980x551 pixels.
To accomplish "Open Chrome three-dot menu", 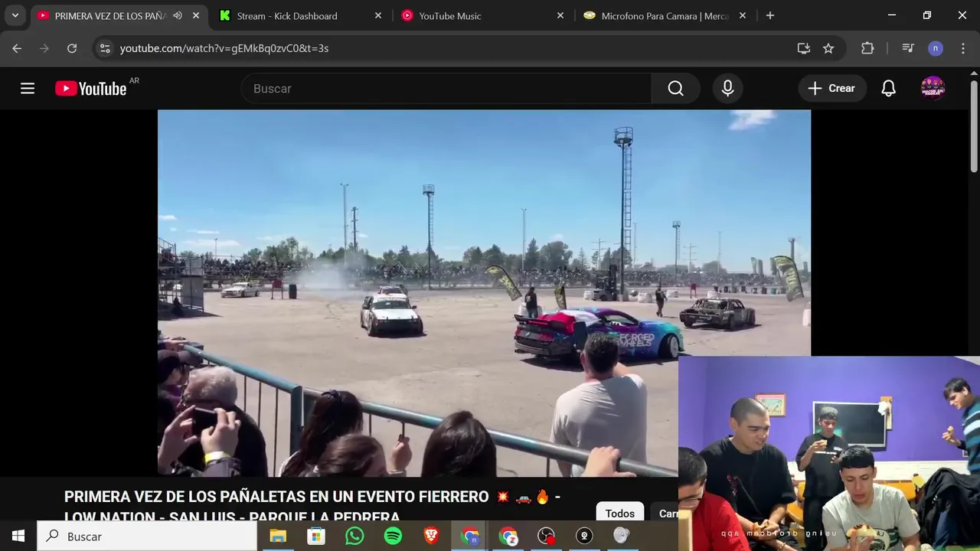I will pyautogui.click(x=963, y=48).
